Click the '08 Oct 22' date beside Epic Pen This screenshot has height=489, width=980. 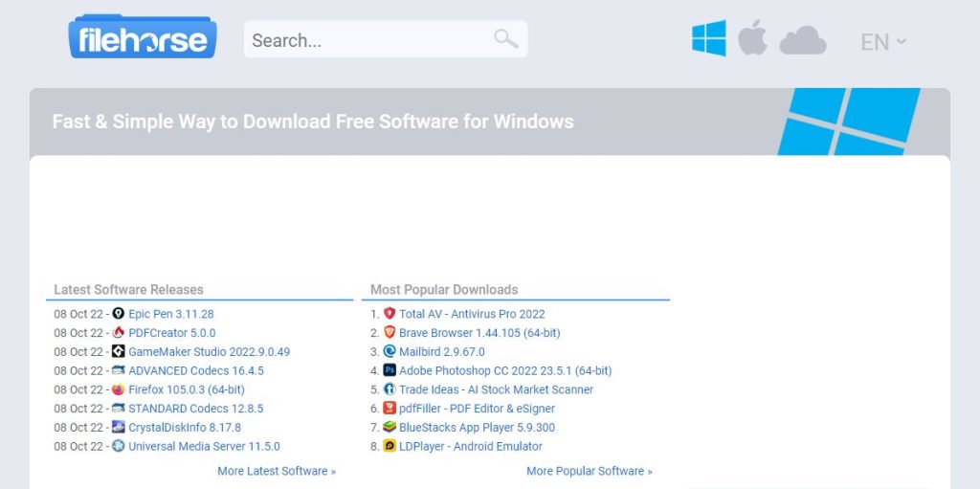point(78,314)
